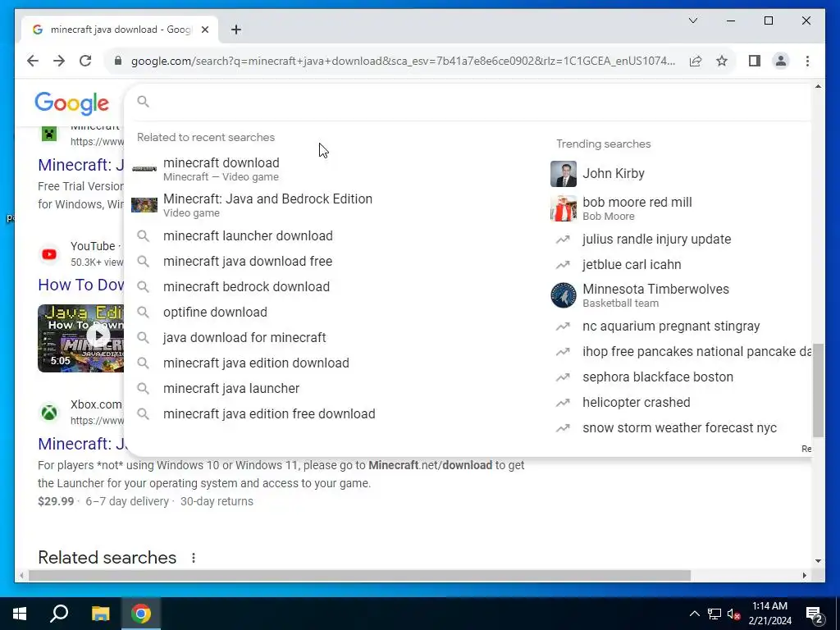Open the notification center icon
Screen dimensions: 840x630
pyautogui.click(x=815, y=614)
